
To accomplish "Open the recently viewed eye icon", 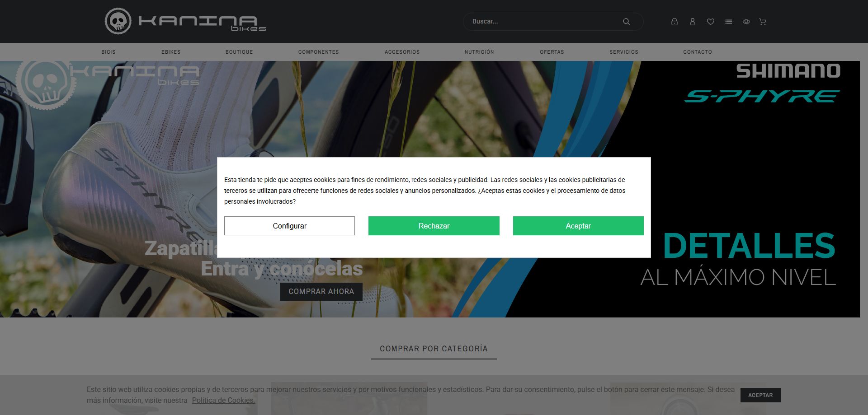I will coord(746,22).
